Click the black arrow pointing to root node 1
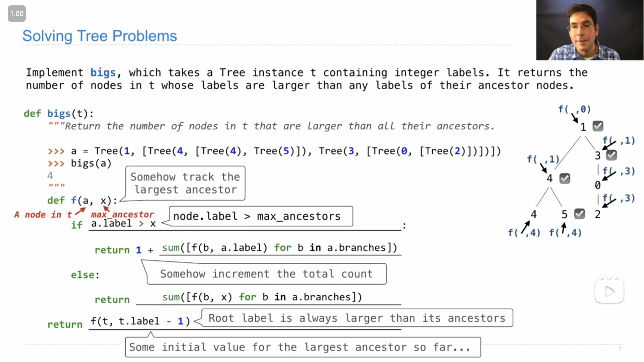This screenshot has width=644, height=362. point(575,118)
